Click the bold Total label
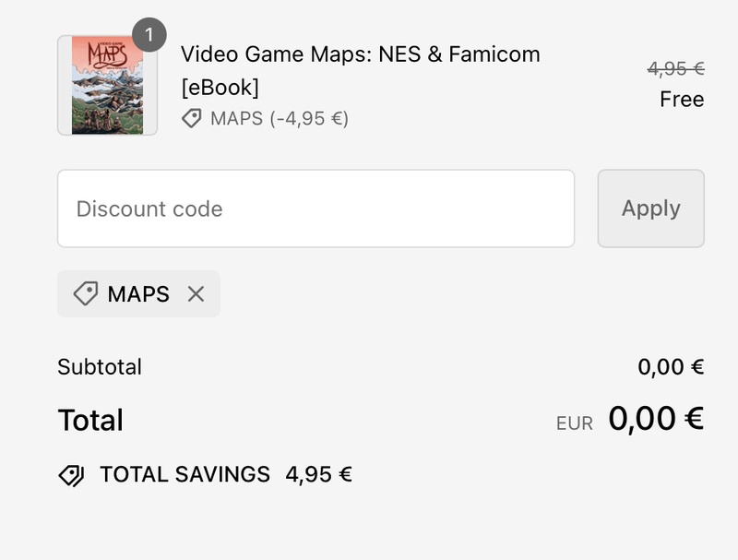 tap(90, 421)
